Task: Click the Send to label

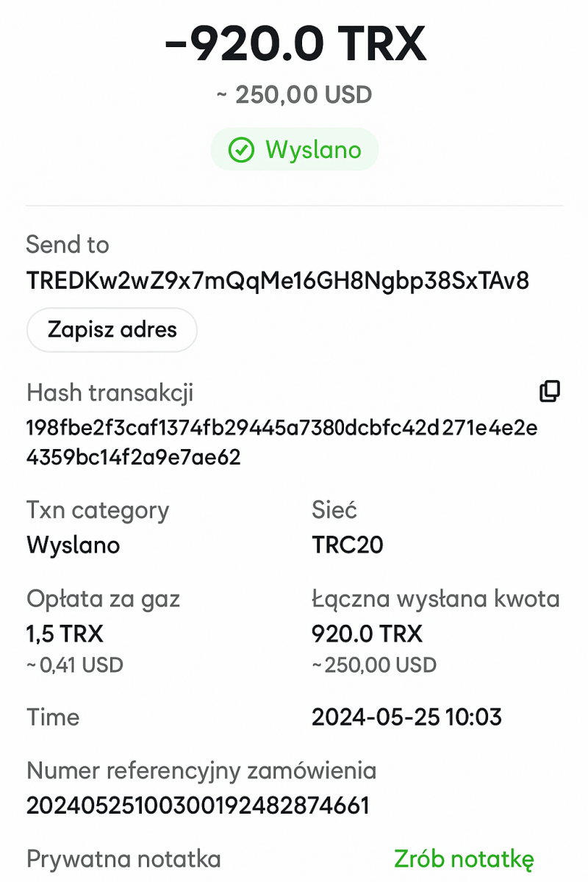Action: (x=68, y=245)
